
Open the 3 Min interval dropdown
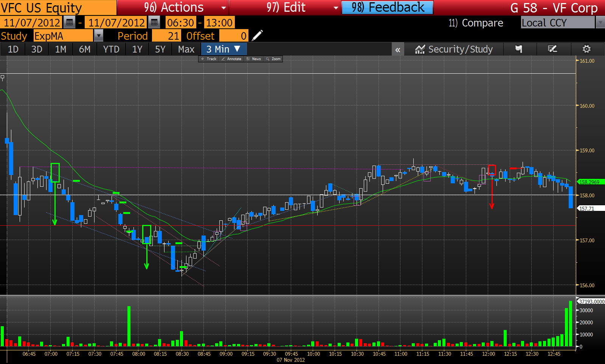(224, 49)
